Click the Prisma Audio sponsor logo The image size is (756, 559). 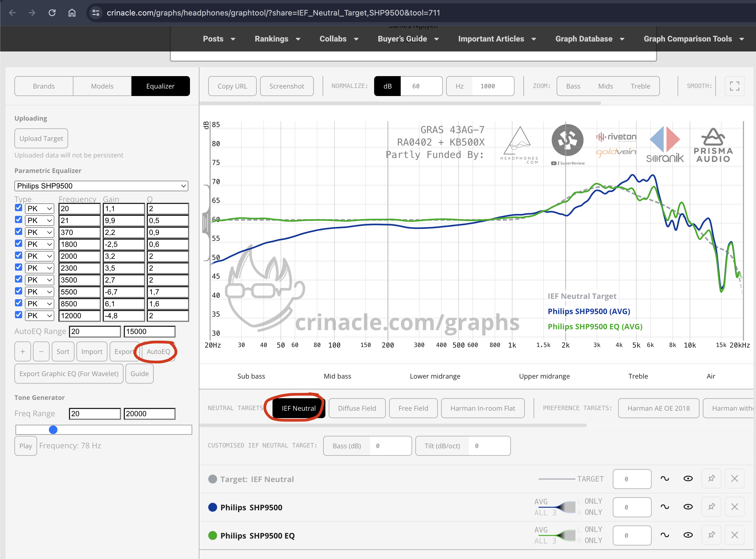coord(713,145)
